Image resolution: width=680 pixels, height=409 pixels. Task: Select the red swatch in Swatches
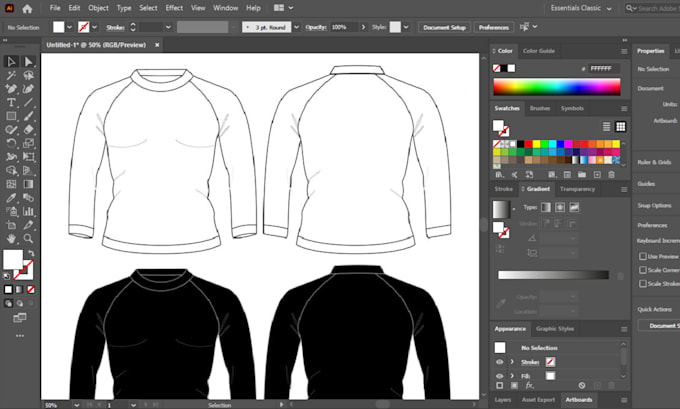pyautogui.click(x=528, y=144)
